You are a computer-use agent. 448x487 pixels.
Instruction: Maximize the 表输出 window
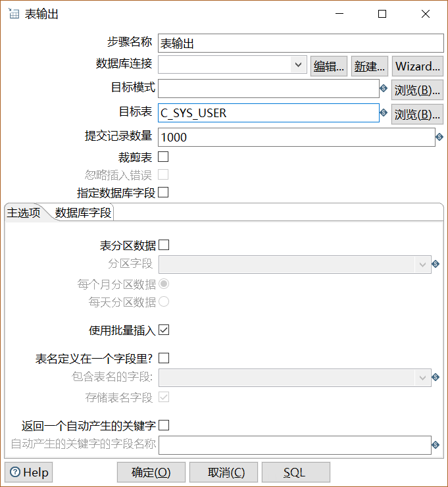pos(382,14)
